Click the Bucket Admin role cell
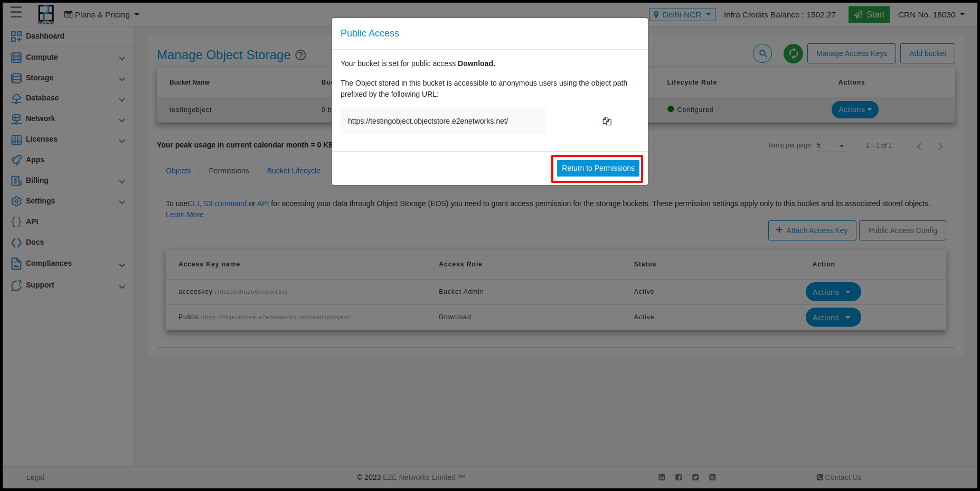This screenshot has width=980, height=491. (461, 292)
